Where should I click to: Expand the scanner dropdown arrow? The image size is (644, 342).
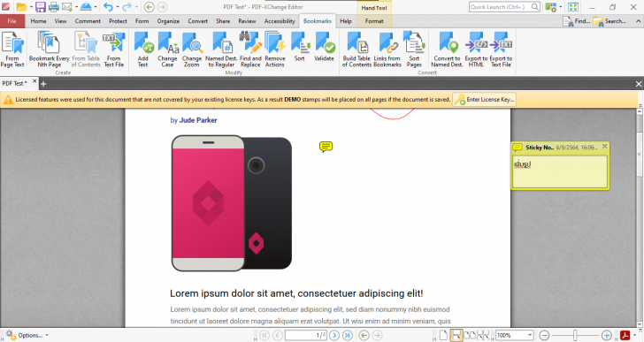pyautogui.click(x=96, y=7)
